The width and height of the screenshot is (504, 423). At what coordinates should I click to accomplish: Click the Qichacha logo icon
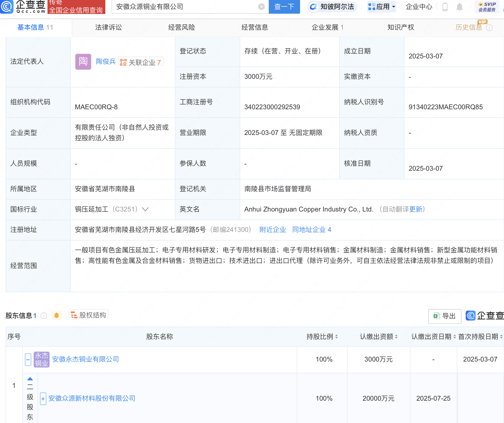[6, 6]
